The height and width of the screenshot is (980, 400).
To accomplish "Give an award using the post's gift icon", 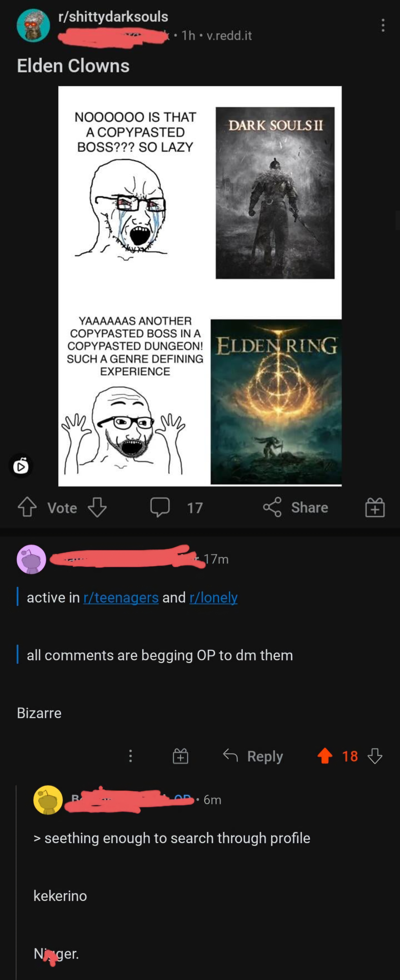I will pyautogui.click(x=375, y=507).
